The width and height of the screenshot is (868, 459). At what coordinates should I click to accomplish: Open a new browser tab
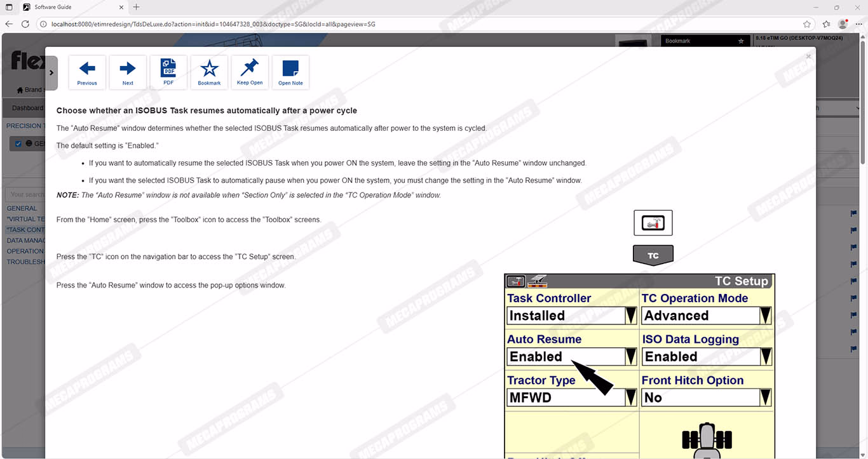click(136, 7)
